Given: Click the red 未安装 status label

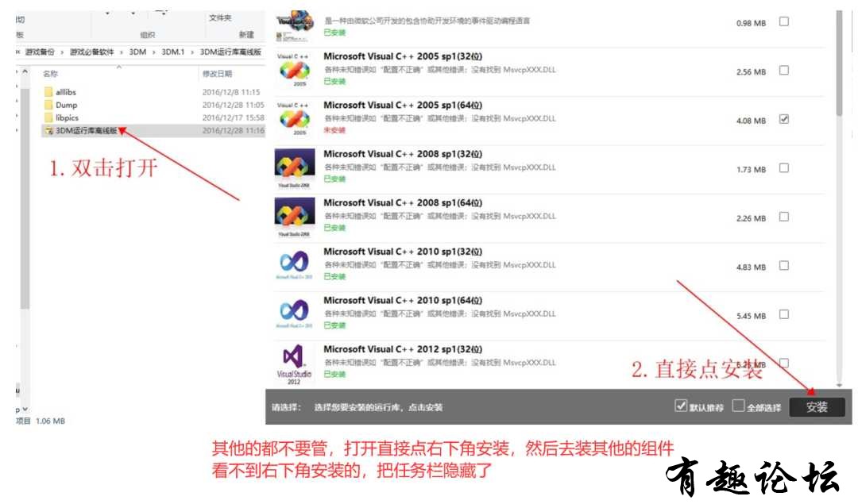Looking at the screenshot, I should click(x=334, y=130).
